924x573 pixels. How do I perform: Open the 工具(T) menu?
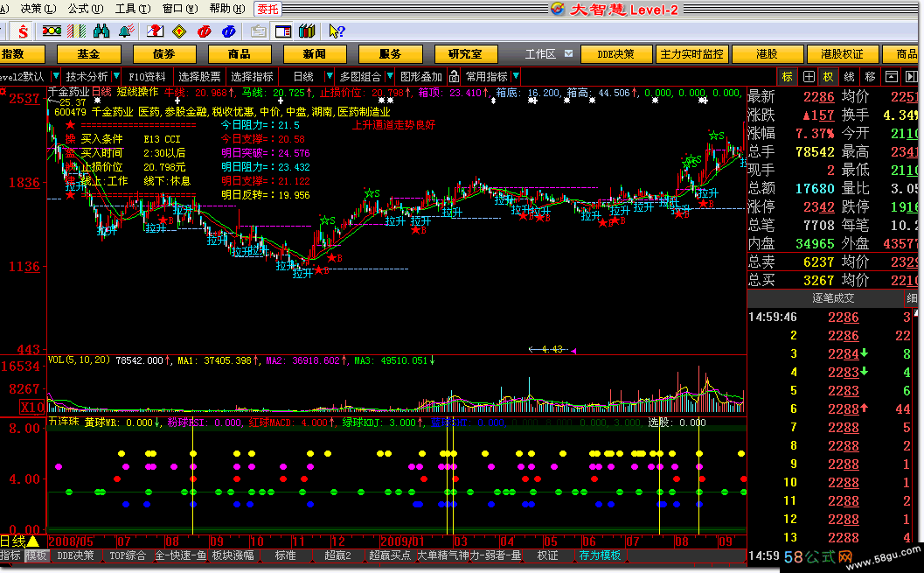133,9
